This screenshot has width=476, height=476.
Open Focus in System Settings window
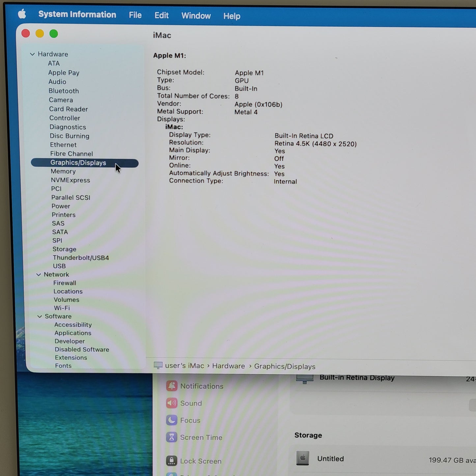pos(183,420)
